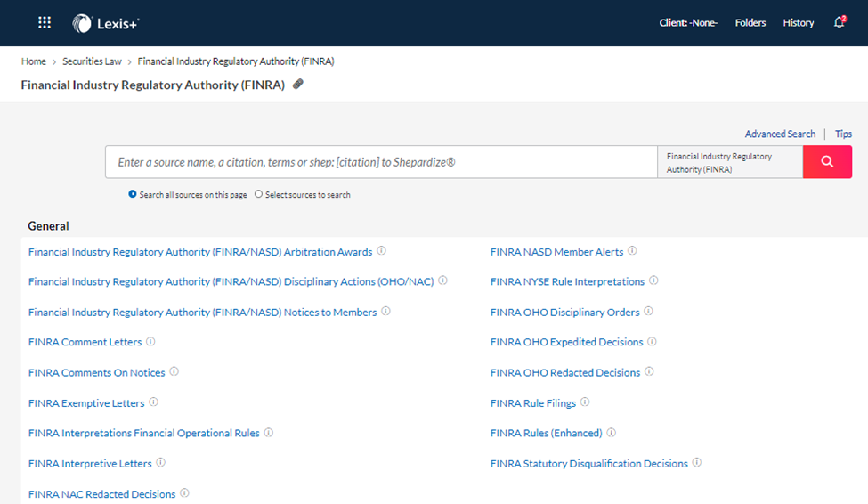
Task: Open FINRA Rules (Enhanced) source
Action: tap(547, 433)
